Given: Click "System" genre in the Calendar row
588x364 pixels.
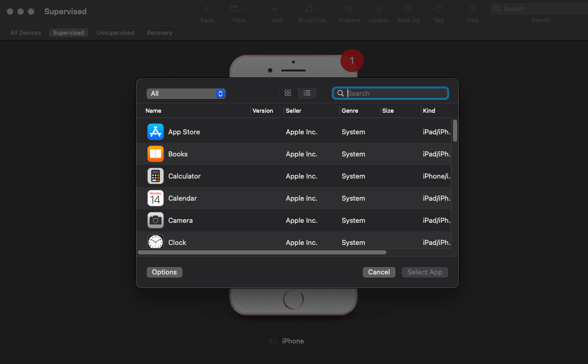Looking at the screenshot, I should [353, 198].
